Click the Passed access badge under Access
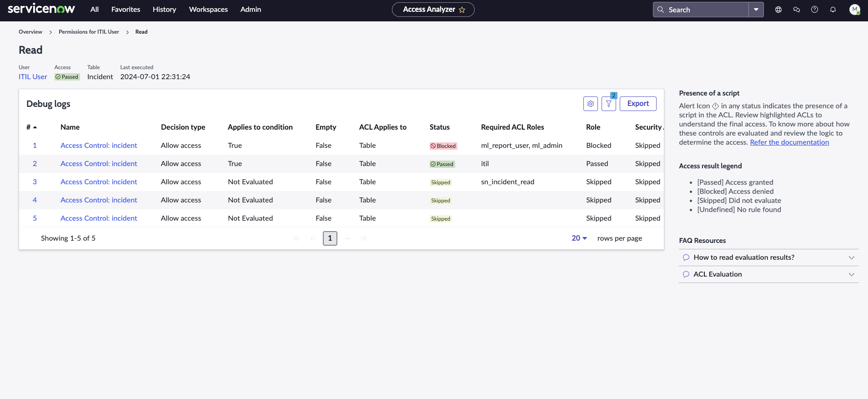Viewport: 868px width, 399px height. (x=67, y=77)
